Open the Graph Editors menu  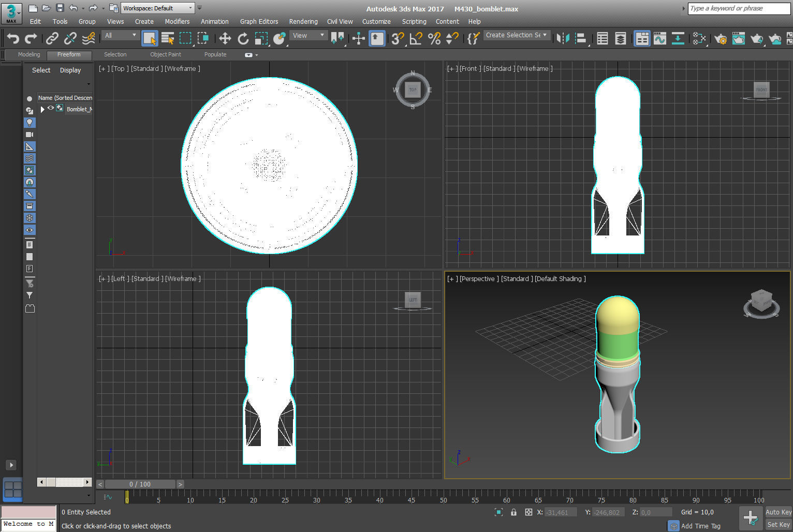point(259,22)
